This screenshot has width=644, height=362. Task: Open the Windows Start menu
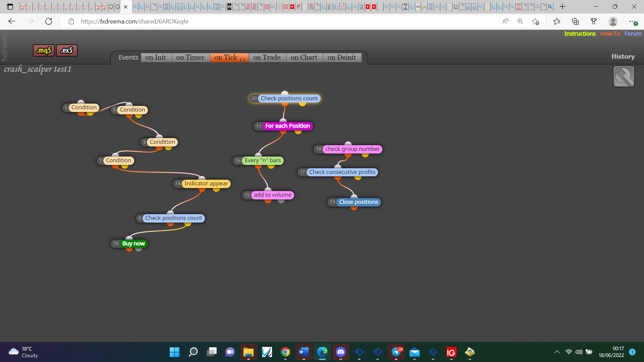coord(174,352)
